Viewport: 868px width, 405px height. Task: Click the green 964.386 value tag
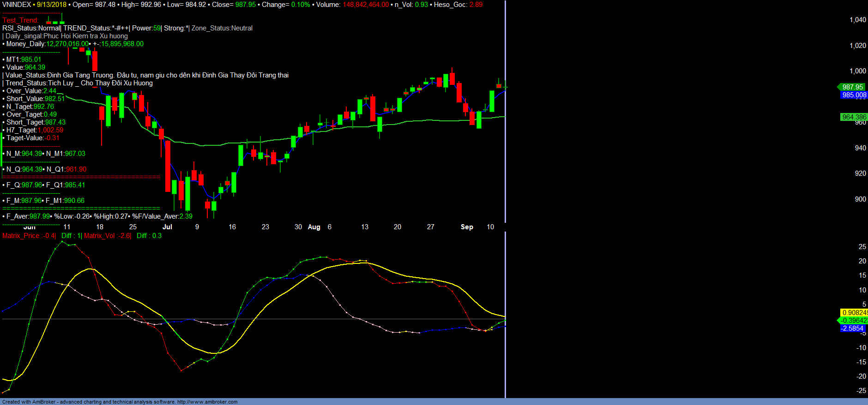click(x=854, y=117)
